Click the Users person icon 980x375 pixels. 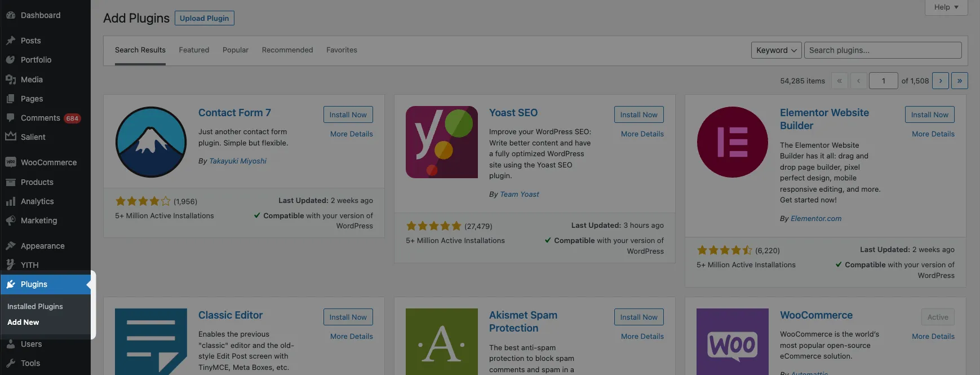[x=11, y=344]
